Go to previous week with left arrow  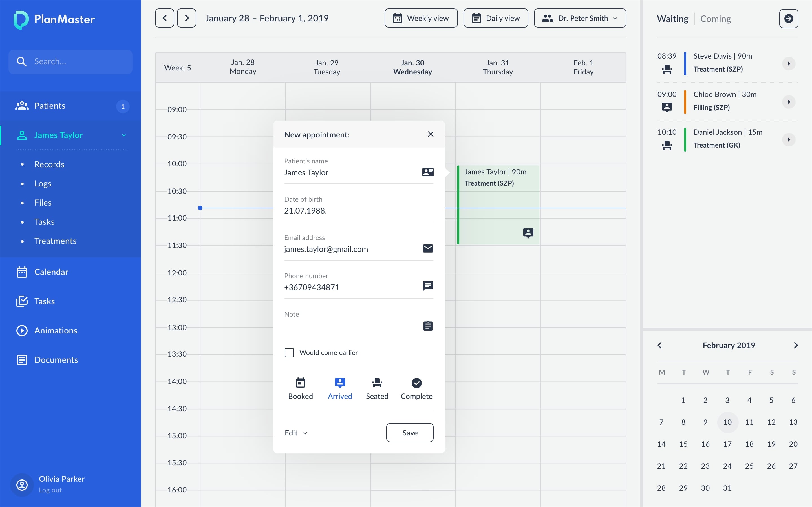[164, 18]
